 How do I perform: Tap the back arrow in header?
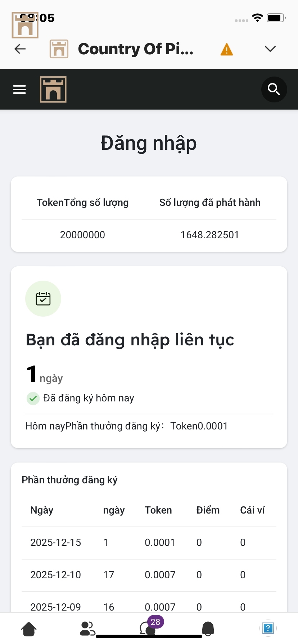(20, 49)
